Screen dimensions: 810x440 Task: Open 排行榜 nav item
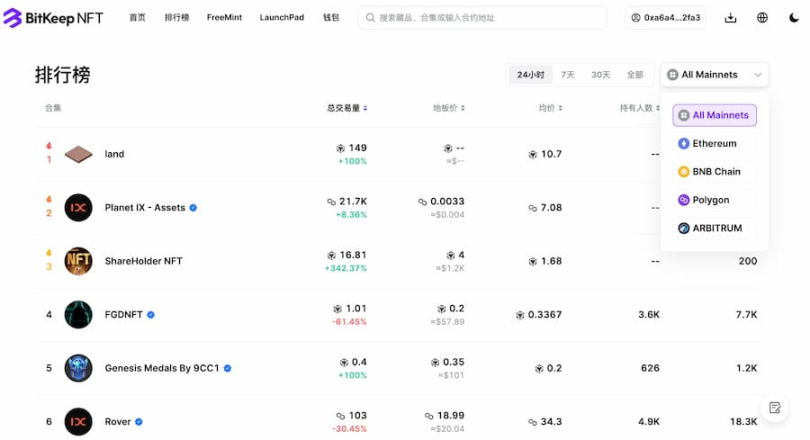point(177,18)
